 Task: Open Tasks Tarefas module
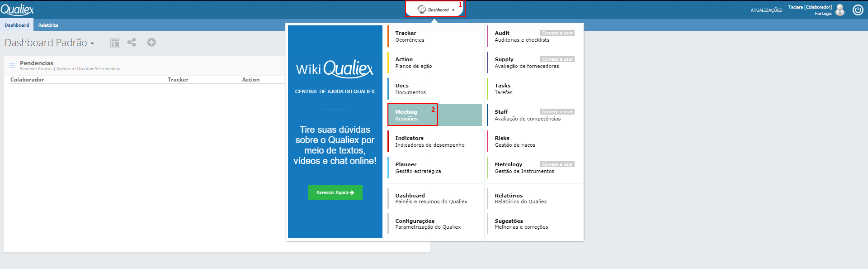click(x=534, y=89)
